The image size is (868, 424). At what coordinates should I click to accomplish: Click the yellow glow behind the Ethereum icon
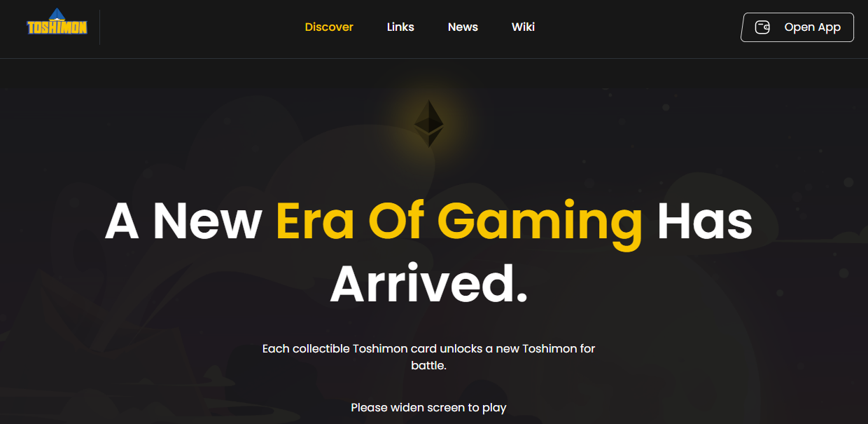pos(429,123)
